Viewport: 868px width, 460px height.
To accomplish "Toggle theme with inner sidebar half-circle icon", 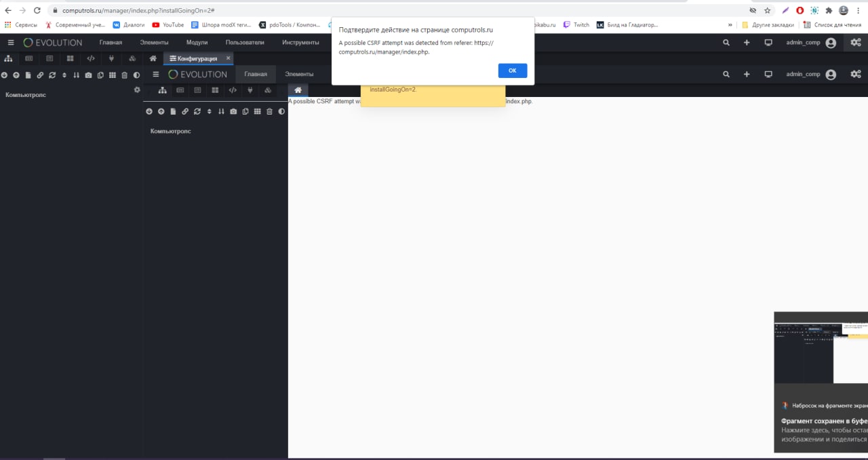I will pos(281,111).
